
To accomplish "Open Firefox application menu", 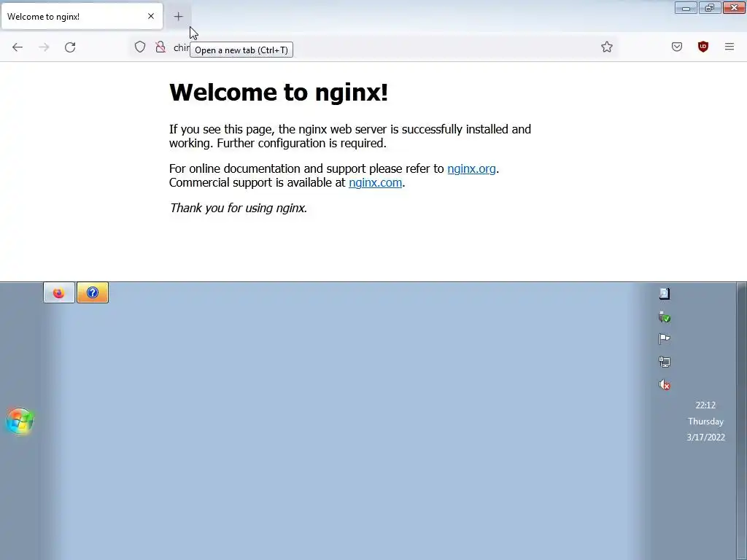I will pos(729,47).
